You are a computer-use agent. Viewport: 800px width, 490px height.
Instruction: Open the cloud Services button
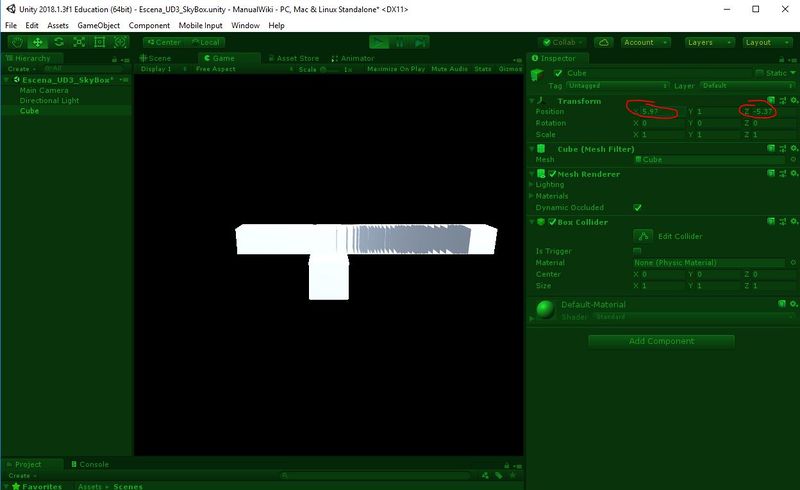[x=604, y=42]
